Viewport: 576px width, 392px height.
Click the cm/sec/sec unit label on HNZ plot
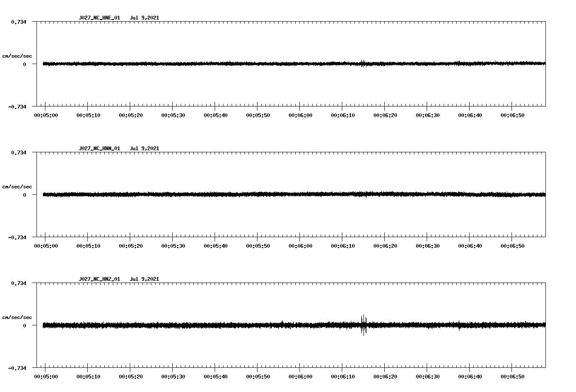tap(17, 316)
